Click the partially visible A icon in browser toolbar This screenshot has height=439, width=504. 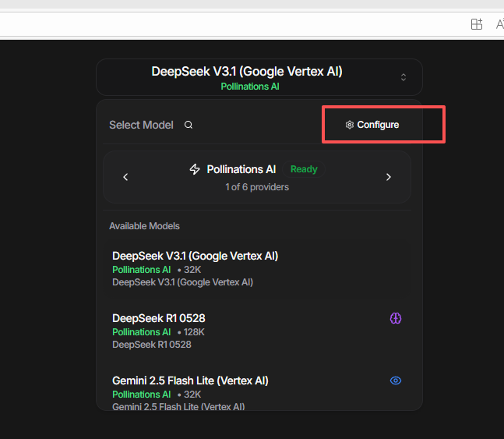click(499, 24)
